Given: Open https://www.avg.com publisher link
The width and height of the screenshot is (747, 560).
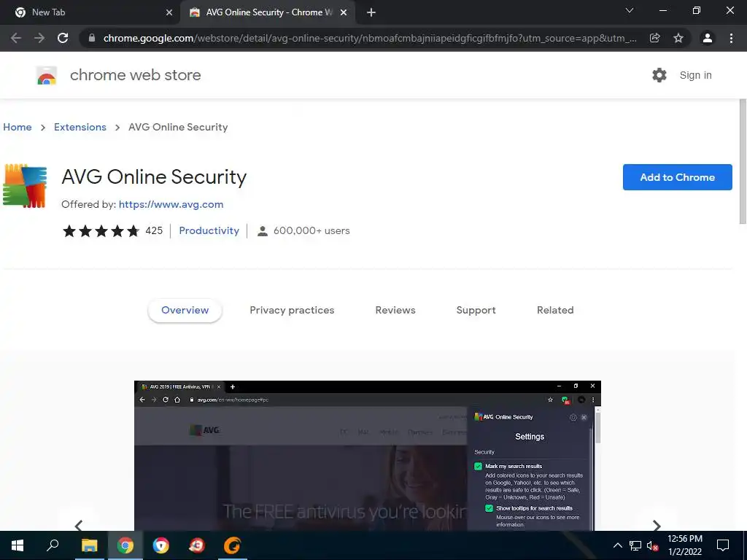Looking at the screenshot, I should pos(171,204).
